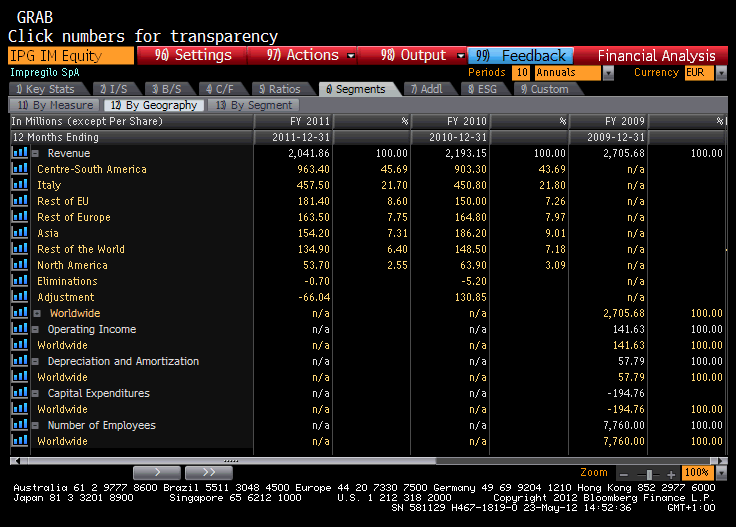Open chart icon for Depreciation and Amortization row
The image size is (736, 527).
click(x=20, y=361)
